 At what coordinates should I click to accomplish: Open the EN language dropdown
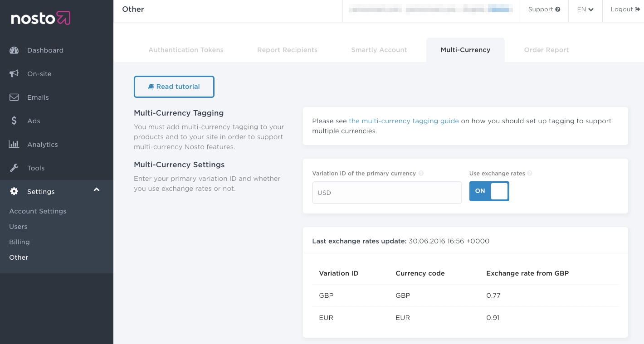[585, 10]
